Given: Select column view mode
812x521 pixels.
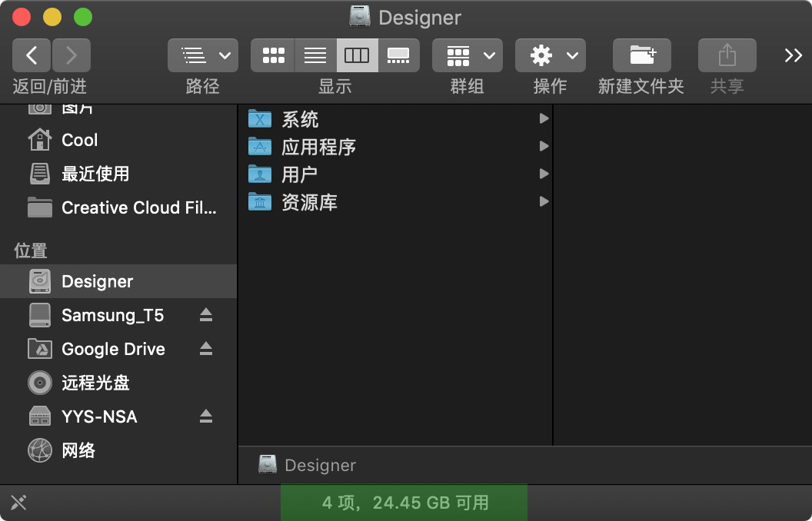Looking at the screenshot, I should tap(358, 55).
